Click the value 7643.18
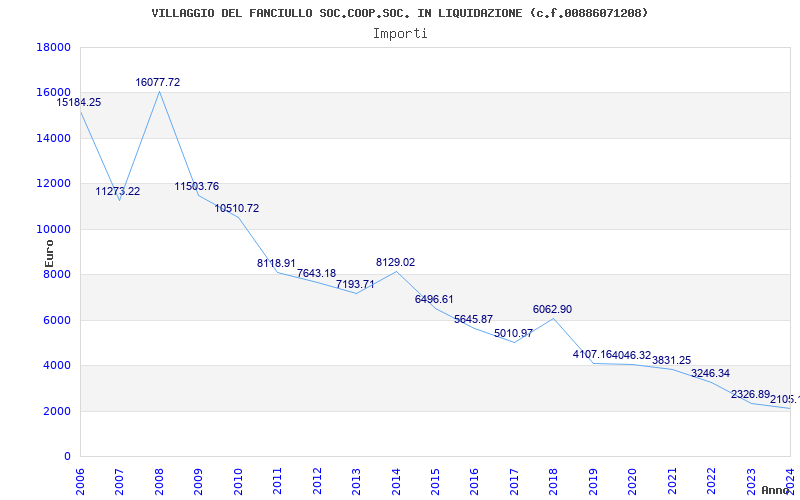 [316, 274]
